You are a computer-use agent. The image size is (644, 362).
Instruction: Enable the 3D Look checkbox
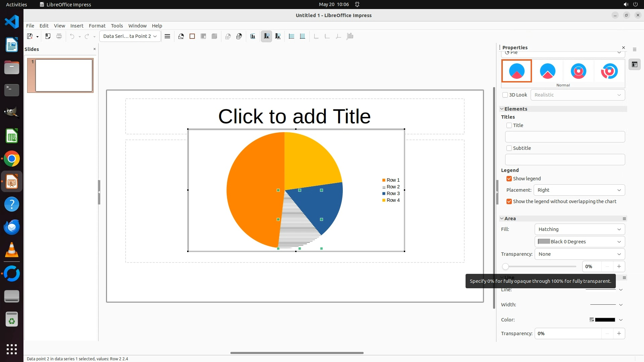tap(505, 95)
